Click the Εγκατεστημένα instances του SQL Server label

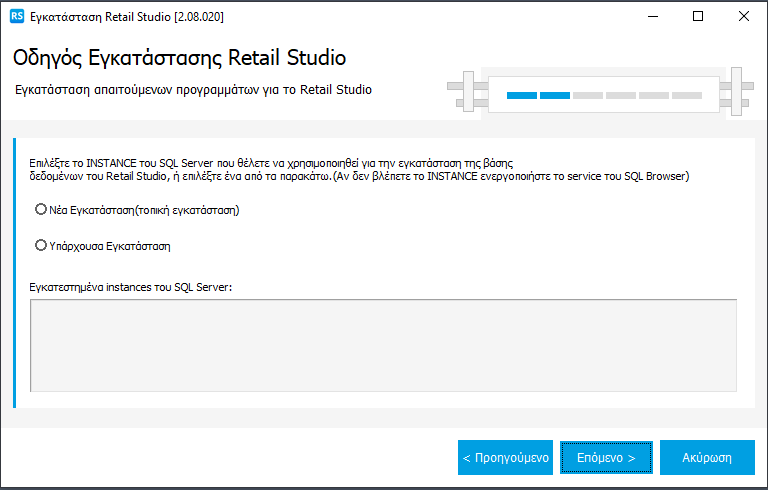(x=132, y=287)
